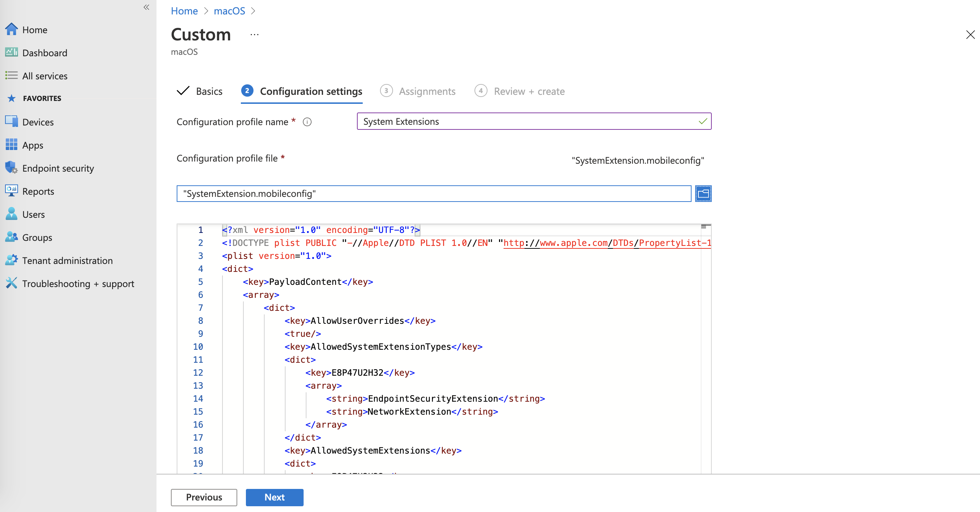Open Troubleshooting + support
The width and height of the screenshot is (980, 512).
[78, 283]
